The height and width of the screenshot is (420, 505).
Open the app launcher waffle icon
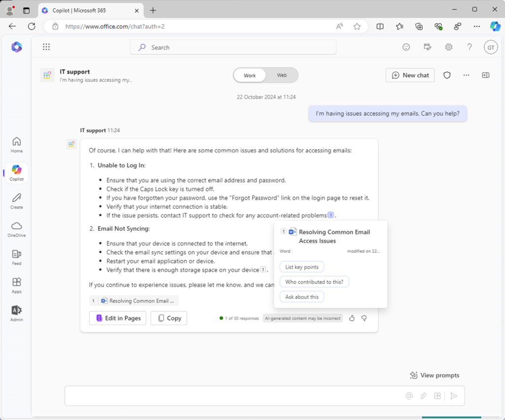click(x=46, y=47)
